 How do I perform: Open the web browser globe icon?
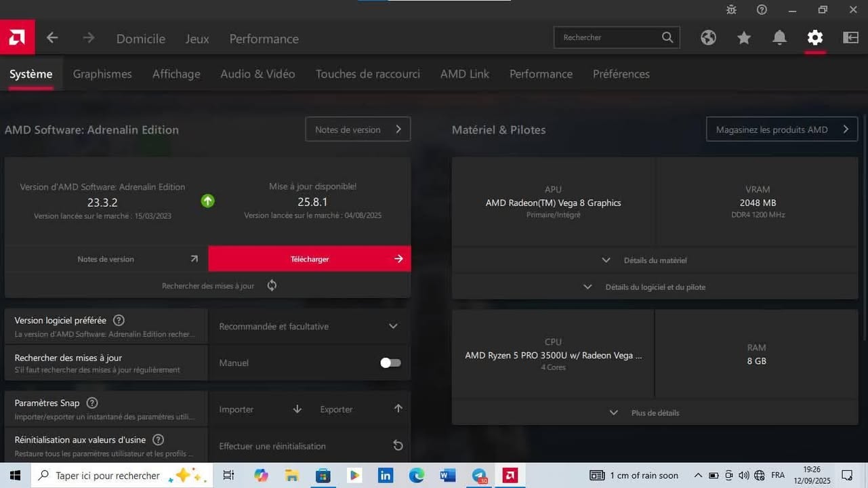(x=708, y=38)
